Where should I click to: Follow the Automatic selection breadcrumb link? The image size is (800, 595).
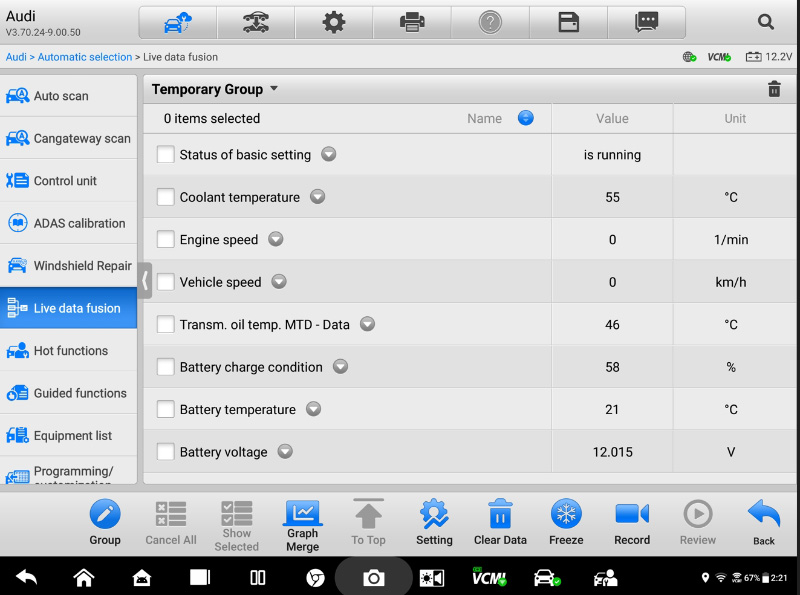click(x=84, y=57)
